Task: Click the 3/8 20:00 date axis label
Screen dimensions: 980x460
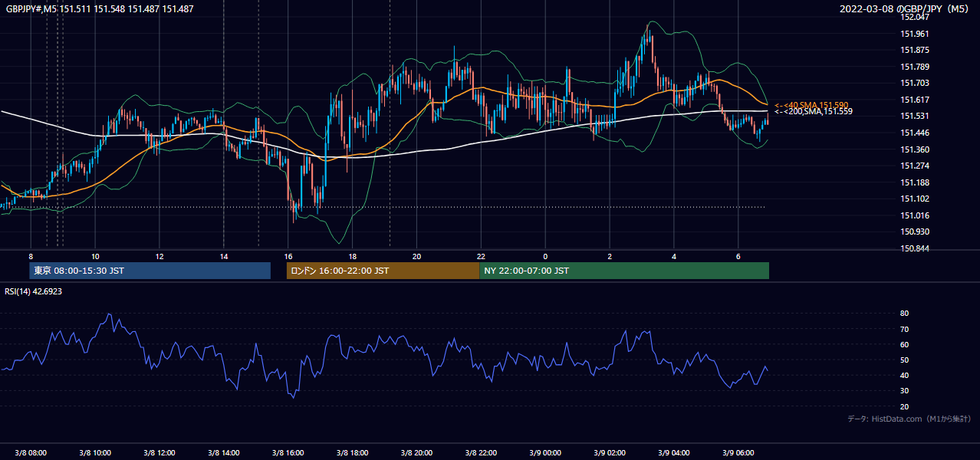Action: point(416,453)
